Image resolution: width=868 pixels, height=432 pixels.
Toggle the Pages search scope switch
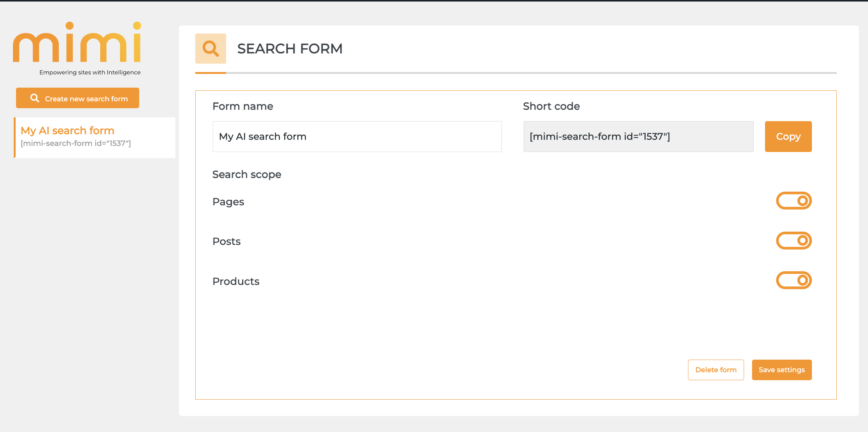[x=794, y=201]
